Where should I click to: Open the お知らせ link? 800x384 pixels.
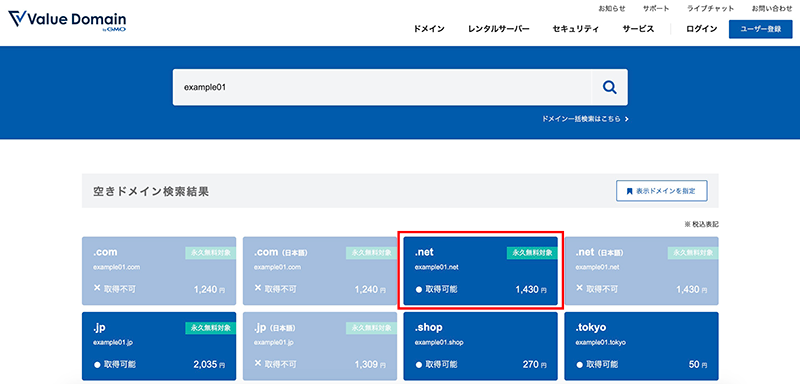pyautogui.click(x=612, y=9)
